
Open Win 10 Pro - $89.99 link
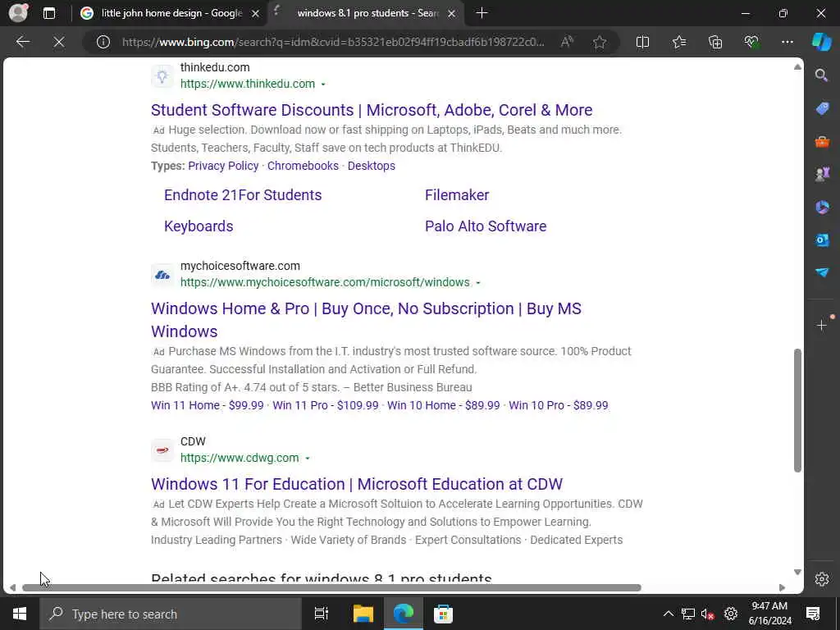tap(558, 405)
